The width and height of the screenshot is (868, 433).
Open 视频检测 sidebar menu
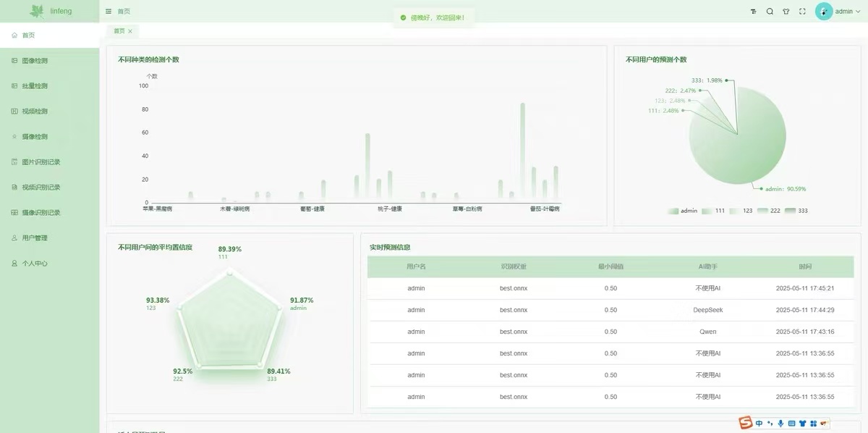49,112
